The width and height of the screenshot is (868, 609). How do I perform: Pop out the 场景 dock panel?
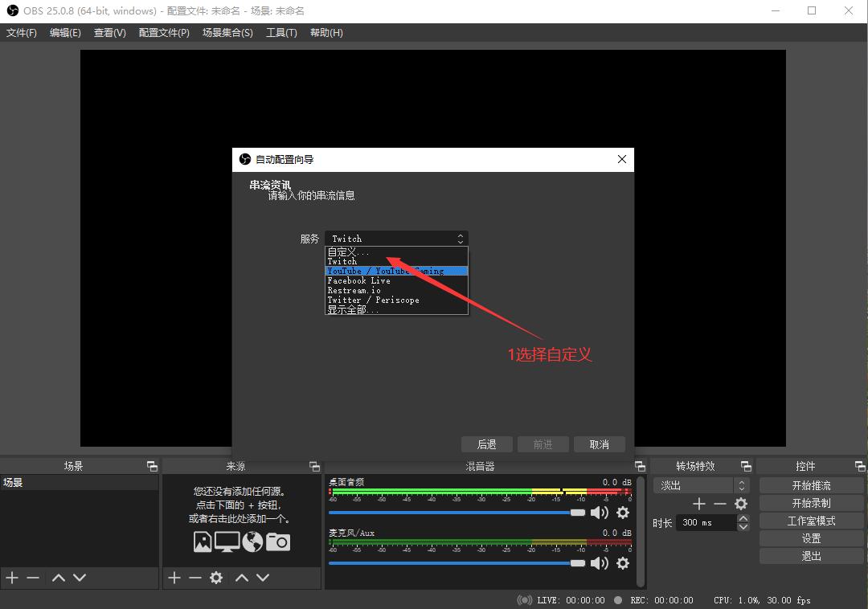[x=152, y=466]
